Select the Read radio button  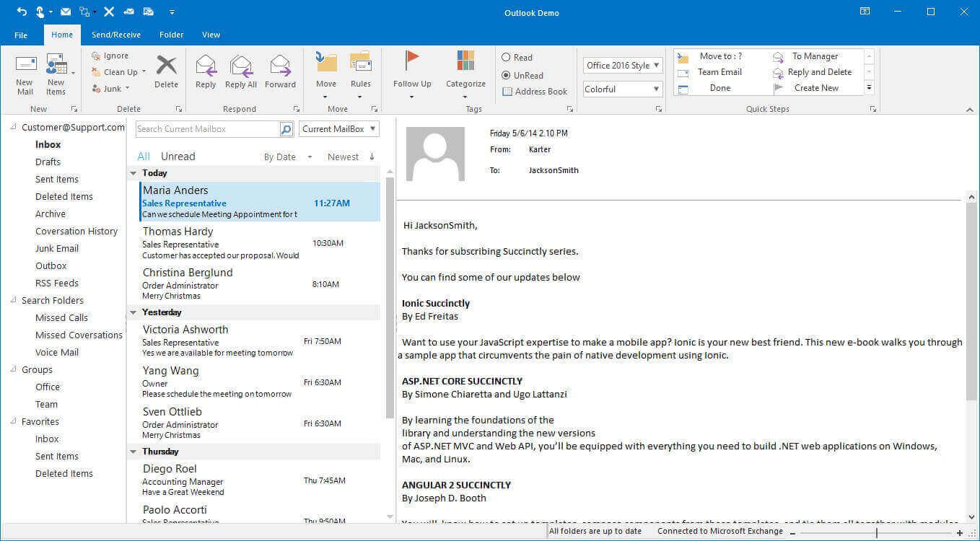507,58
